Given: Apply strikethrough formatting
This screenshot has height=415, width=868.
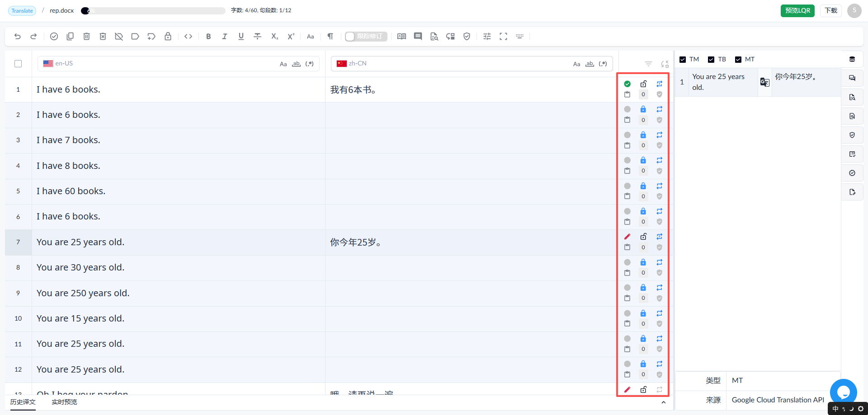Looking at the screenshot, I should (x=257, y=37).
